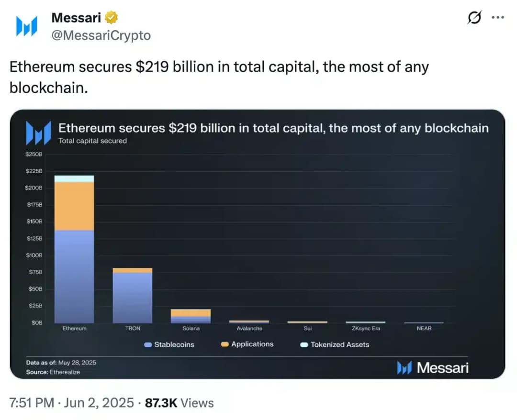Click the tweet timestamp 7:51 PM
517x420 pixels.
[x=32, y=403]
